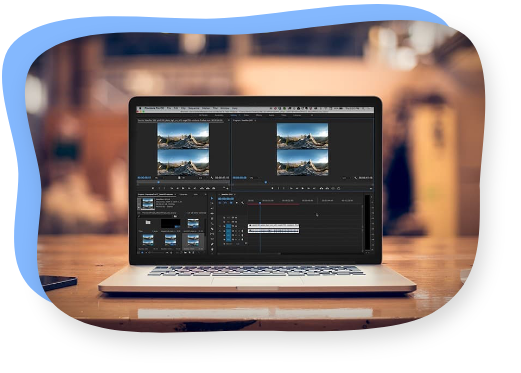The height and width of the screenshot is (373, 521).
Task: Pick the Razor tool in the toolbar
Action: click(212, 224)
